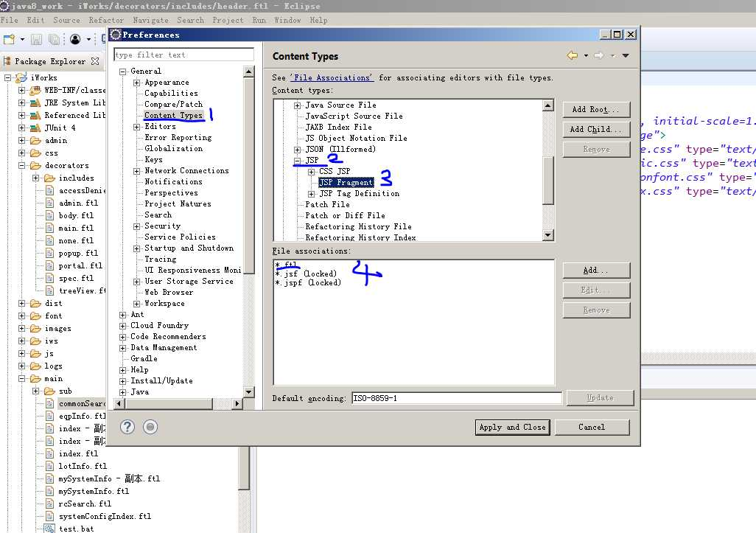Click the Default encoding field

coord(457,398)
